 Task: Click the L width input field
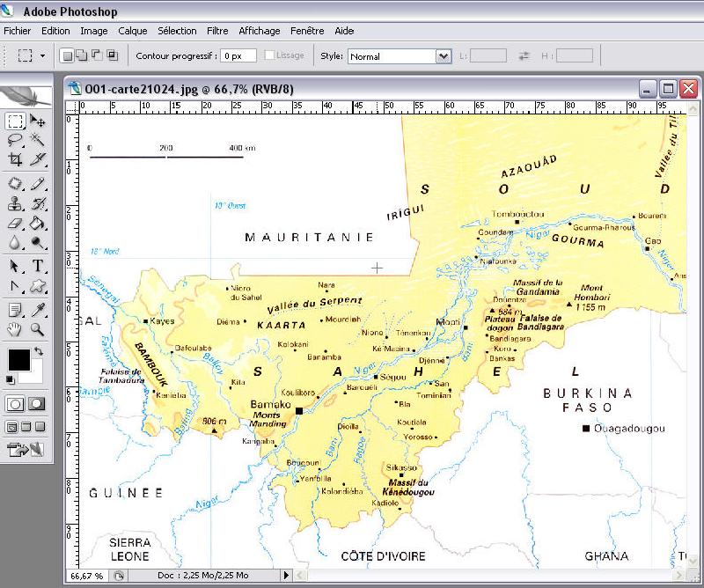click(x=488, y=56)
